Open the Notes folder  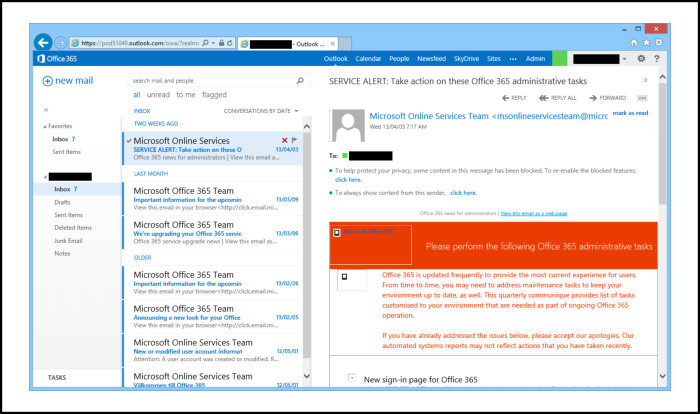[x=62, y=253]
